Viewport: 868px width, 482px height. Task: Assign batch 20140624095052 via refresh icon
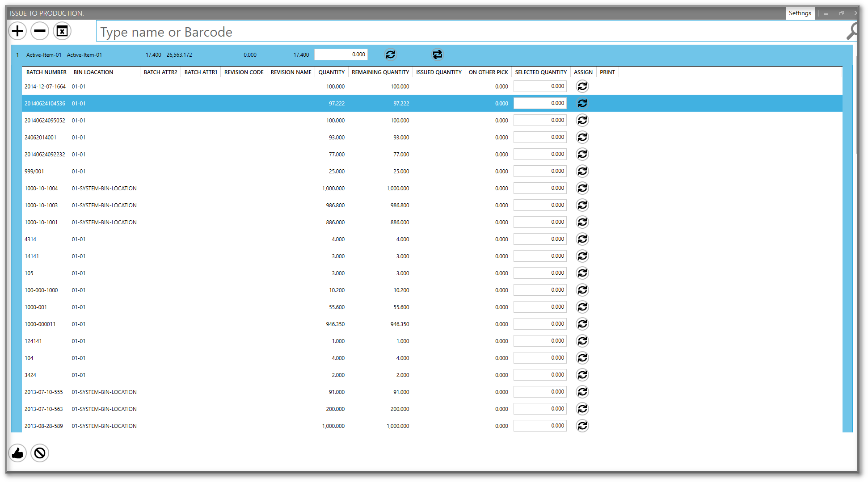(x=582, y=120)
